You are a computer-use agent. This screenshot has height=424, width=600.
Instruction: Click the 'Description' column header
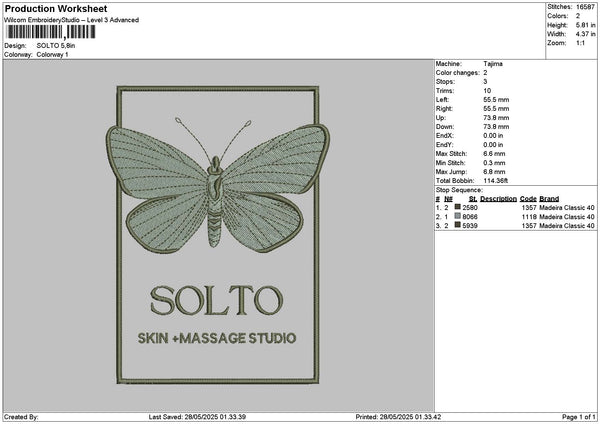point(498,199)
